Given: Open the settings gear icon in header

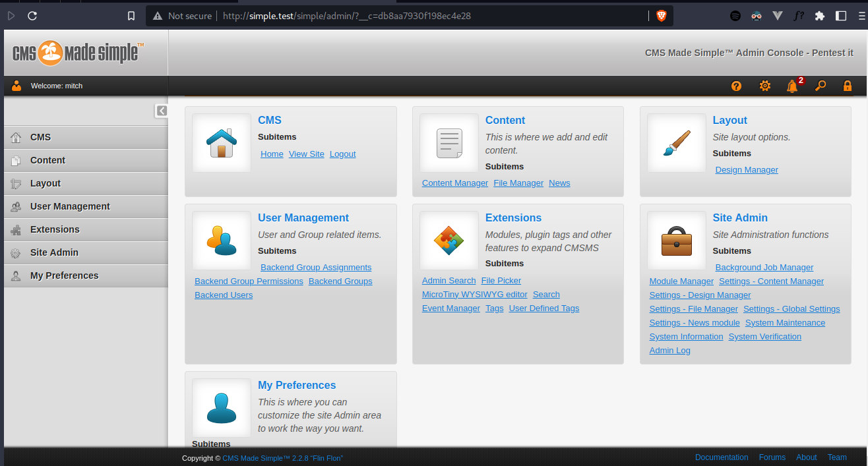Looking at the screenshot, I should 764,86.
